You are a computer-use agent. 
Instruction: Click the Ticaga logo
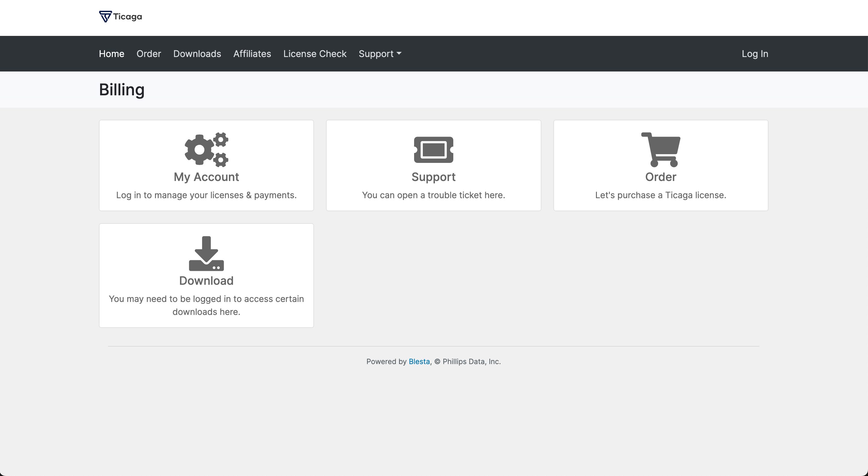(x=120, y=17)
